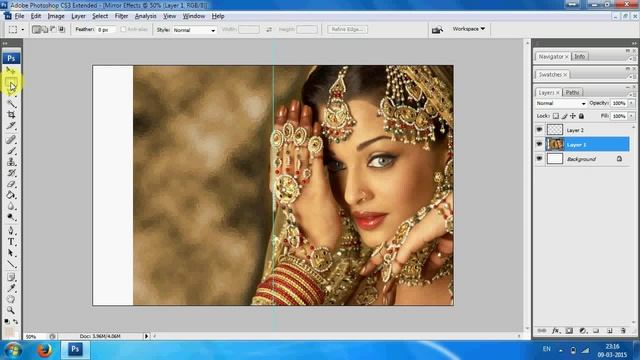Link layers using the chain icon
Viewport: 640px width, 360px height.
[542, 331]
